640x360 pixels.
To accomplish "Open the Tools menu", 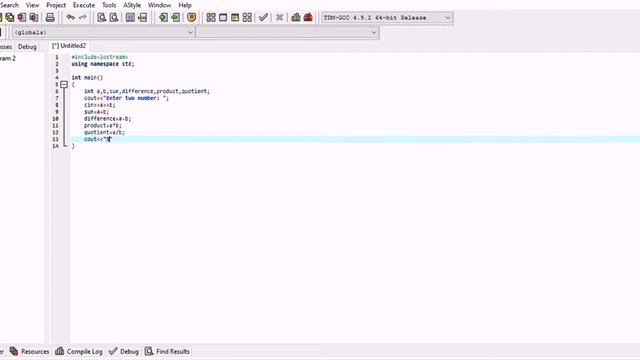I will [x=109, y=5].
